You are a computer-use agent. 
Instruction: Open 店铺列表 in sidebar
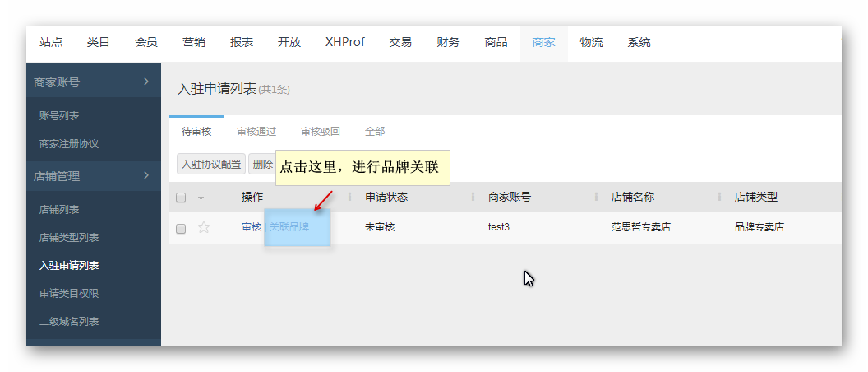tap(59, 210)
